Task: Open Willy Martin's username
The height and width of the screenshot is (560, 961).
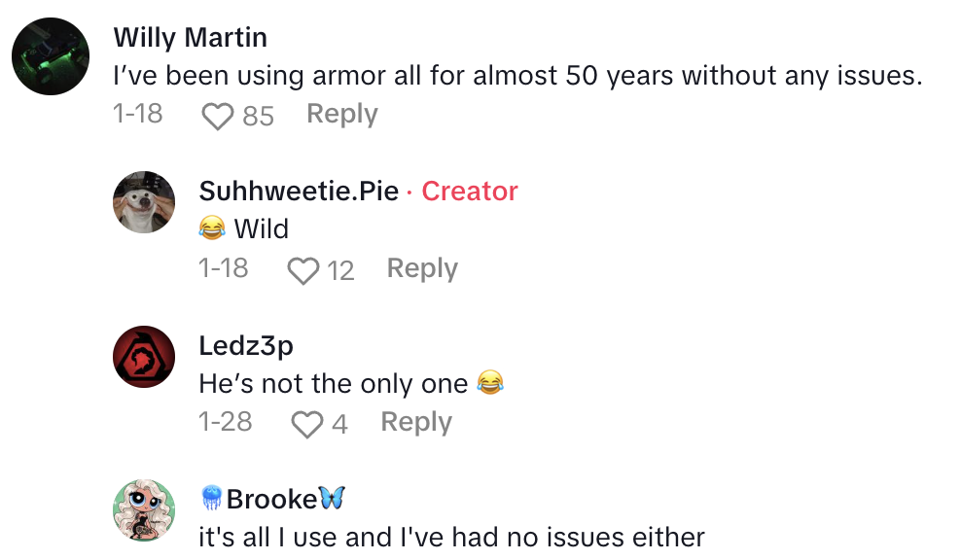Action: (x=191, y=37)
